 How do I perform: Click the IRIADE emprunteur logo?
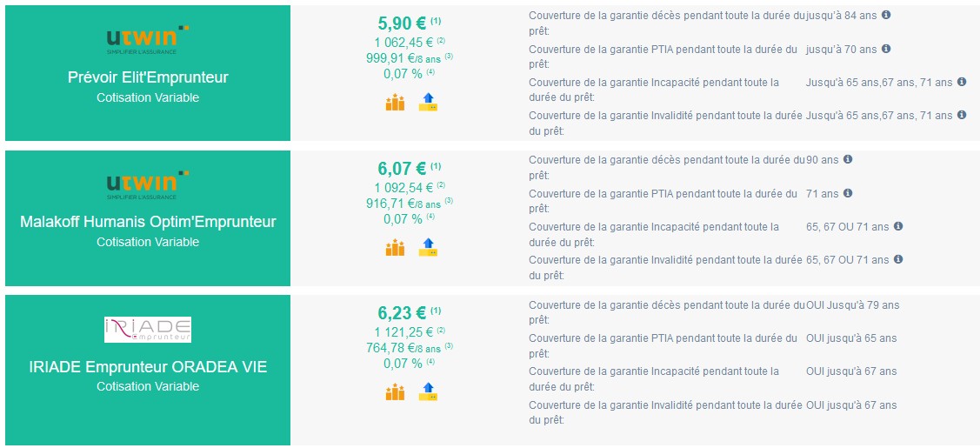coord(148,330)
